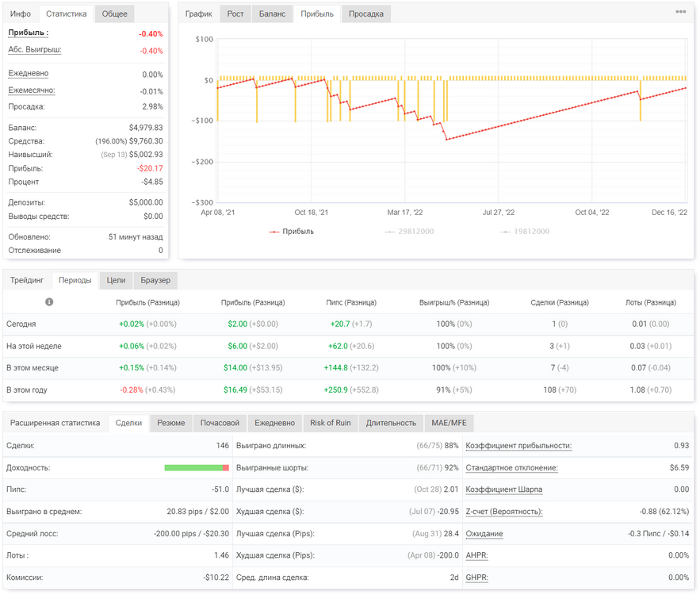The image size is (700, 595).
Task: Open the Баланс chart tab
Action: [x=272, y=13]
